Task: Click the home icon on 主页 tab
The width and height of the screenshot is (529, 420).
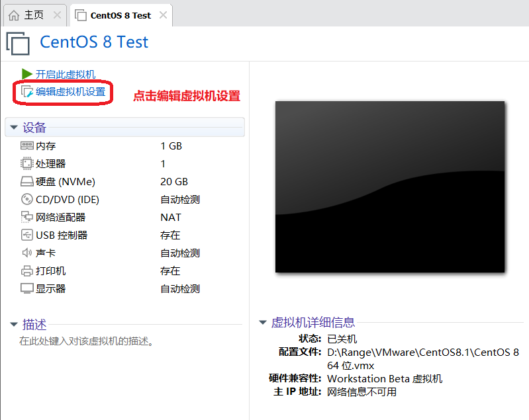Action: 14,15
